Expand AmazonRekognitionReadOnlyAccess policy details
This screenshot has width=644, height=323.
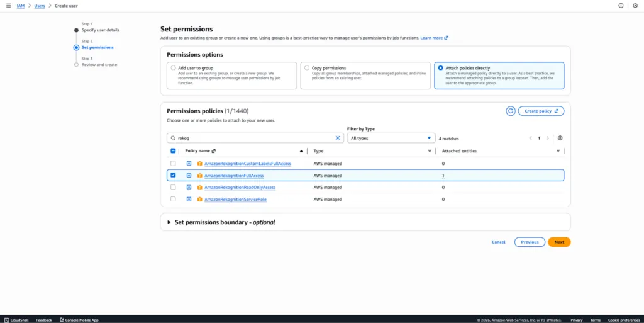click(189, 188)
